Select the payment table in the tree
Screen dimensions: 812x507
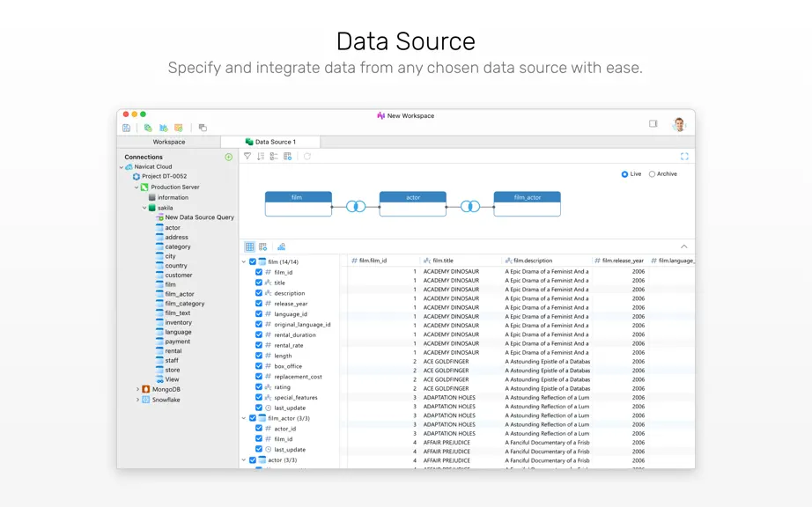point(177,342)
